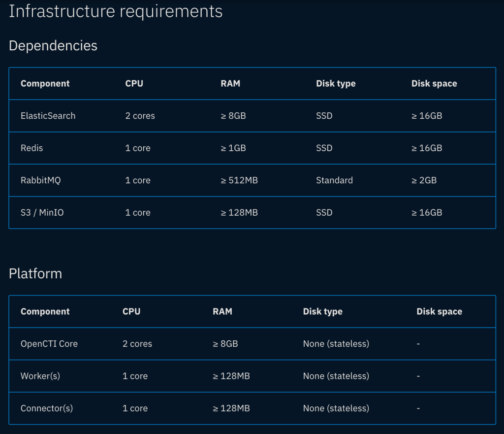Select RabbitMQ's "Standard" disk type cell
Viewport: 504px width, 434px height.
click(x=334, y=180)
